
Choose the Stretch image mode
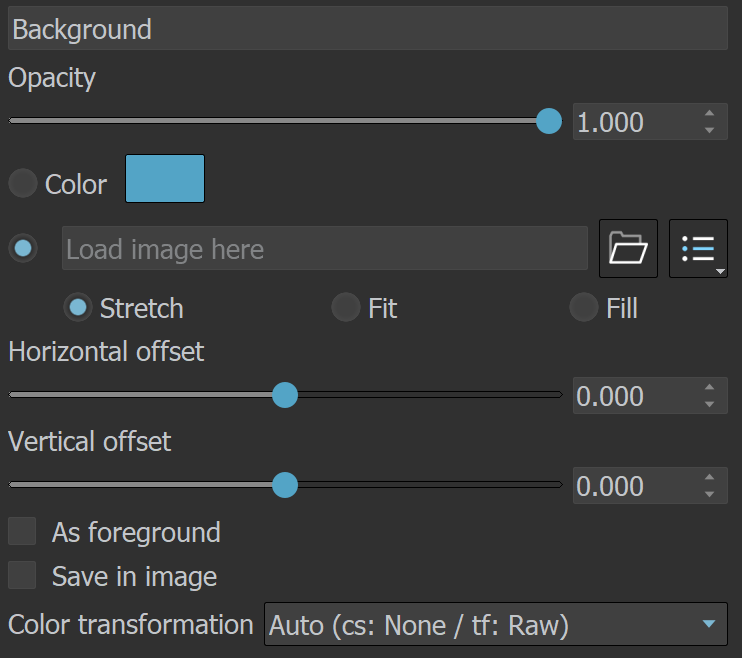pos(78,308)
